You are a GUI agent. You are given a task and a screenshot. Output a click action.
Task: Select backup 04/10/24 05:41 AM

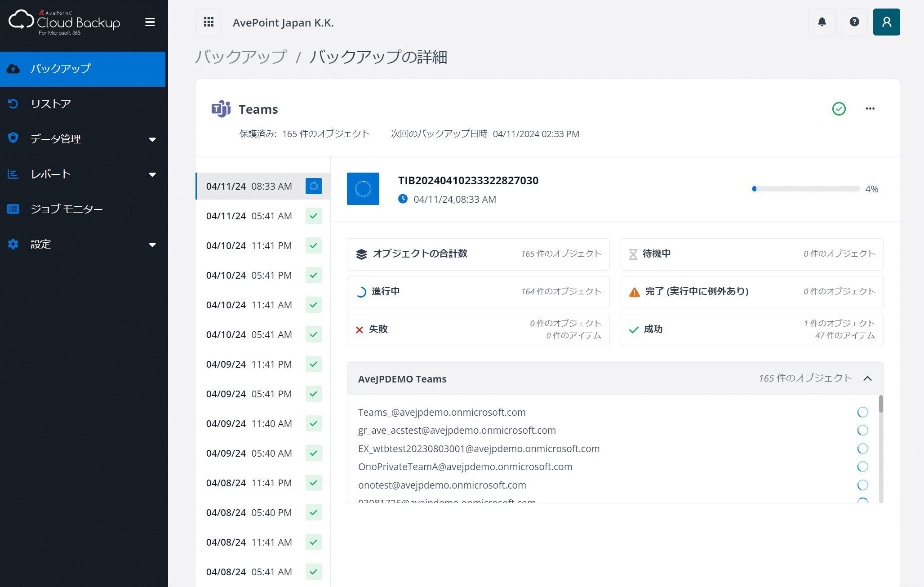coord(263,334)
